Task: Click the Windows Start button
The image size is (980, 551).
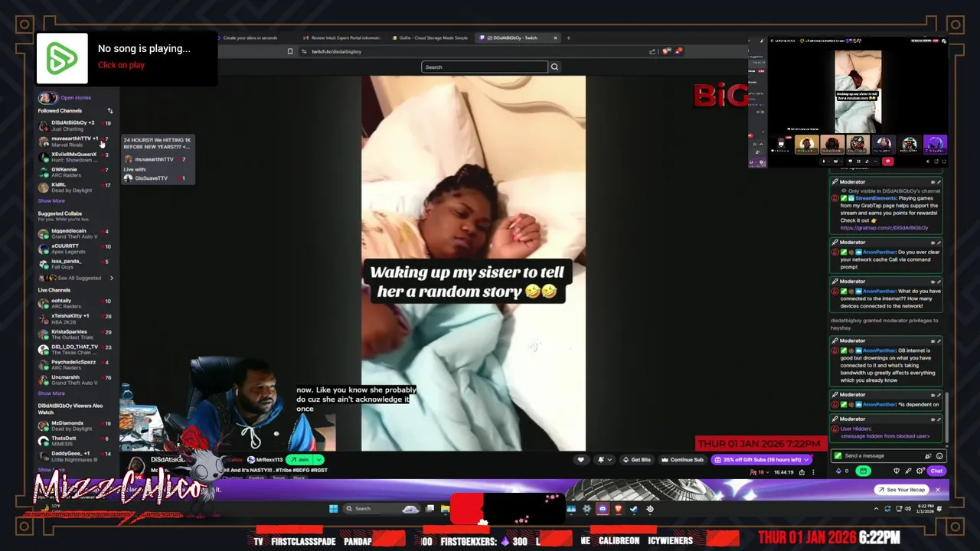Action: click(333, 509)
